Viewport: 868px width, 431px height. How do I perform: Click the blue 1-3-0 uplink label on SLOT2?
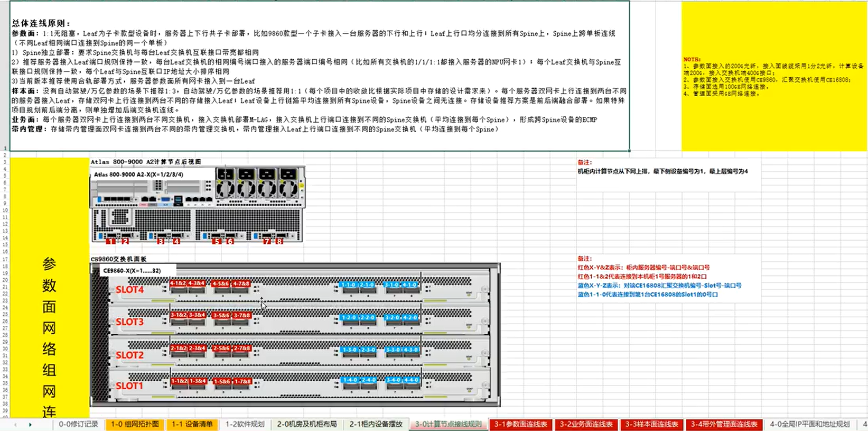coord(350,350)
